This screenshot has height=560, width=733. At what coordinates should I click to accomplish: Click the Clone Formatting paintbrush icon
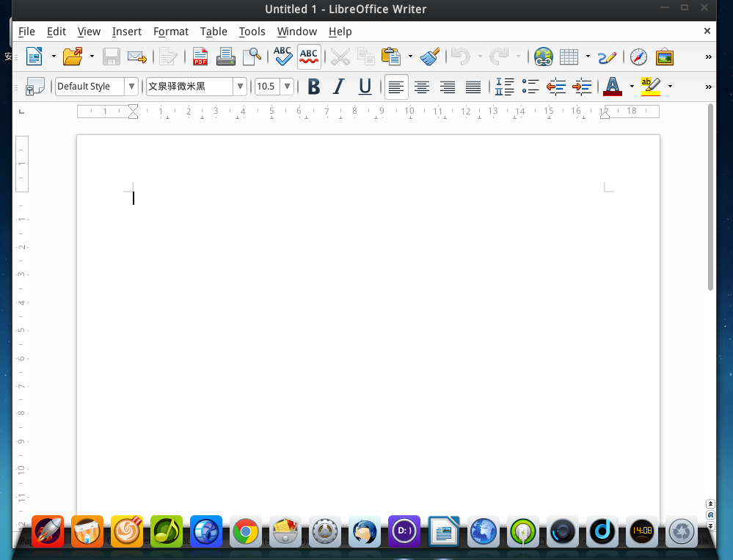[429, 57]
